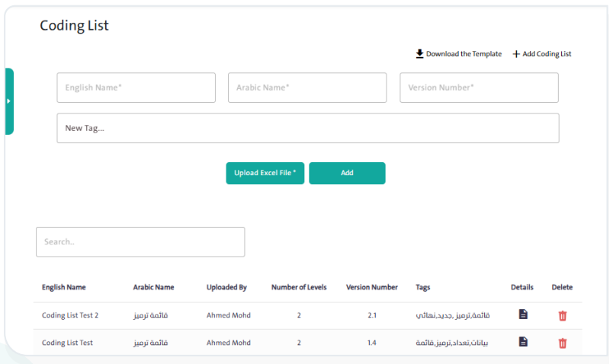Click the English Name column header
This screenshot has height=364, width=613.
coord(64,287)
